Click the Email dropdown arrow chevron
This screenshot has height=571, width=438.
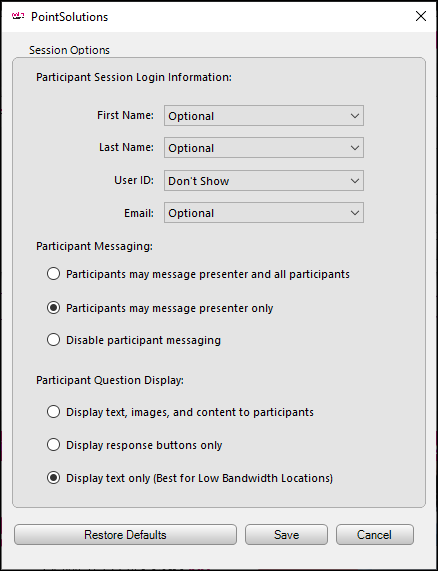(x=355, y=213)
